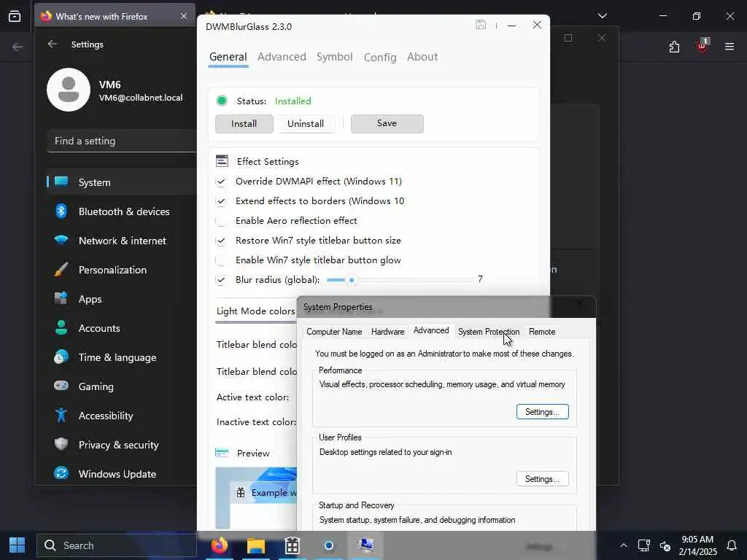
Task: Show hidden icons tray chevron
Action: pos(624,545)
